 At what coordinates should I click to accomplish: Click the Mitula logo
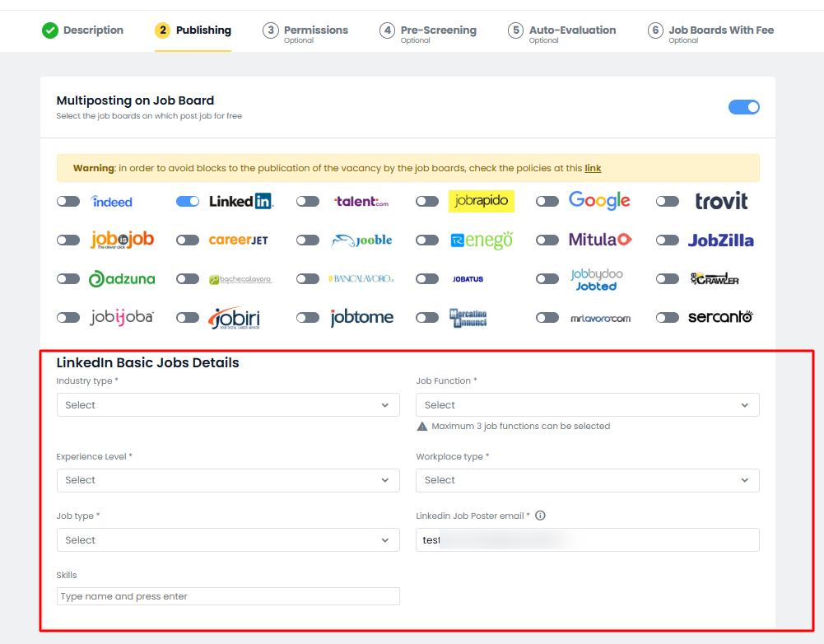click(600, 240)
